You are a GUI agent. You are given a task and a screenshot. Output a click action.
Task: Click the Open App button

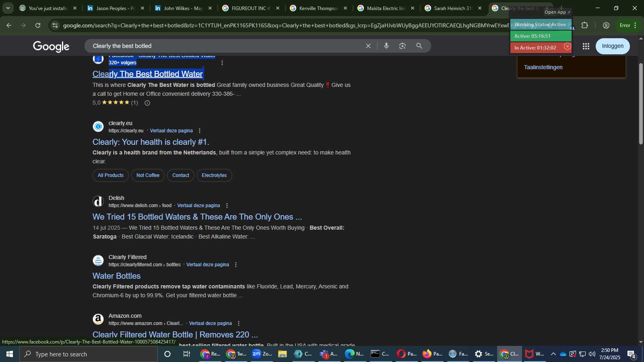[x=557, y=12]
